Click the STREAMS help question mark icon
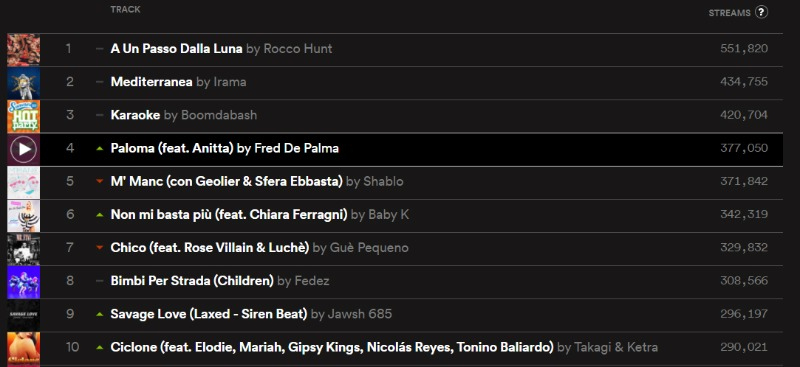Viewport: 800px width, 367px height. (761, 12)
